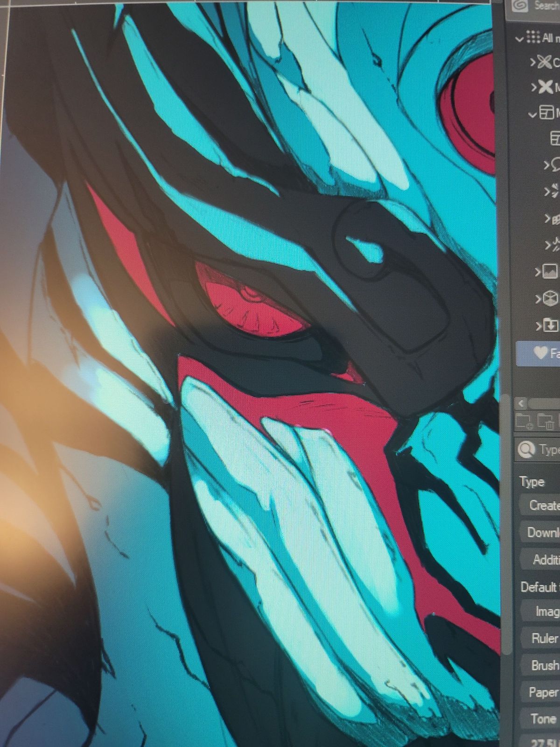Select the All materials grid icon
This screenshot has width=560, height=747.
click(532, 37)
